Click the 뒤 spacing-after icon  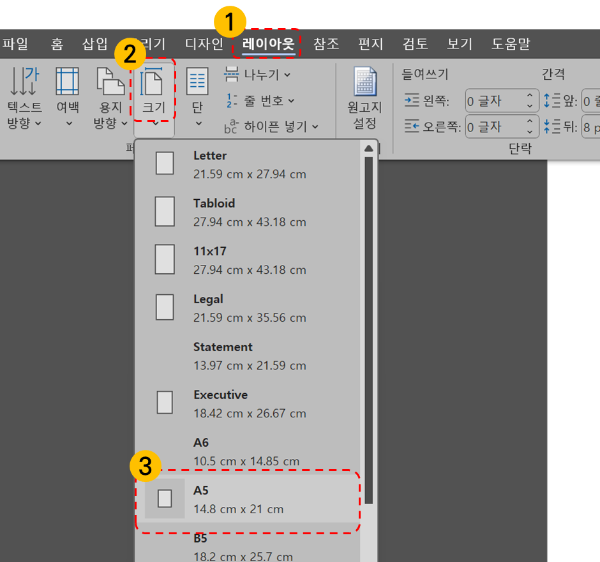(x=552, y=126)
